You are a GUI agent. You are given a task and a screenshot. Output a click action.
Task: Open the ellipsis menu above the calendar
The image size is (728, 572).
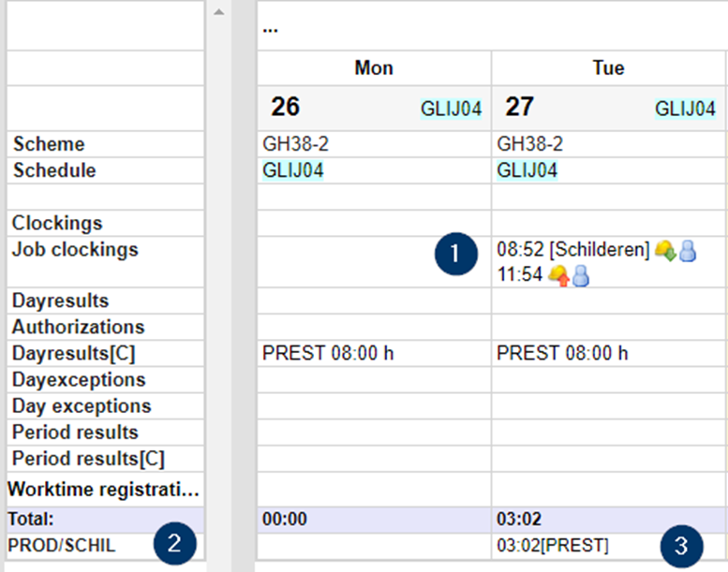pos(270,27)
